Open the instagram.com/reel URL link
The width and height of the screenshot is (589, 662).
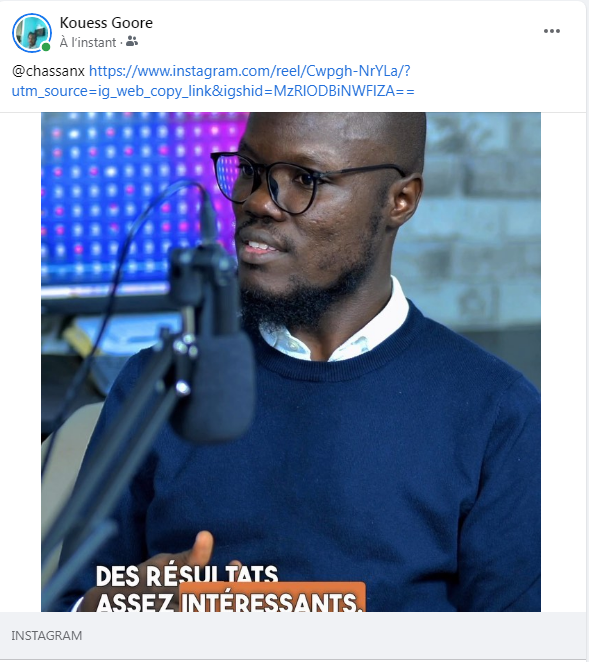tap(250, 71)
